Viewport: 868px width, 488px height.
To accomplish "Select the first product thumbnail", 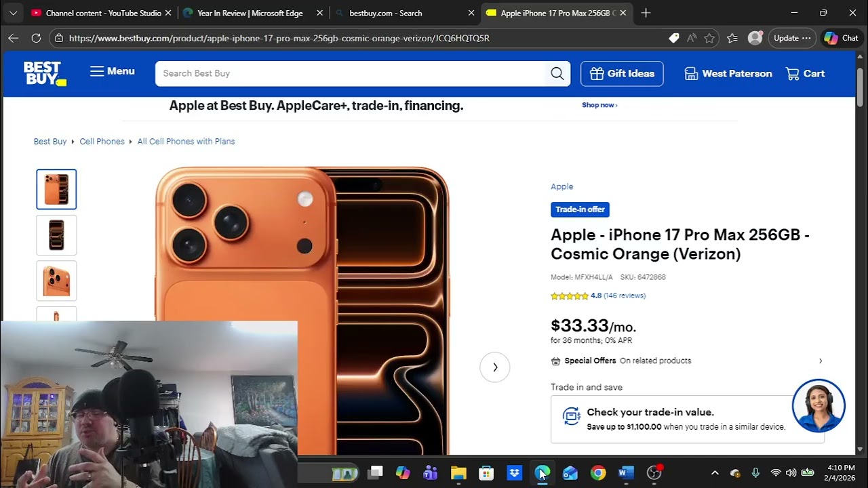I will tap(56, 189).
